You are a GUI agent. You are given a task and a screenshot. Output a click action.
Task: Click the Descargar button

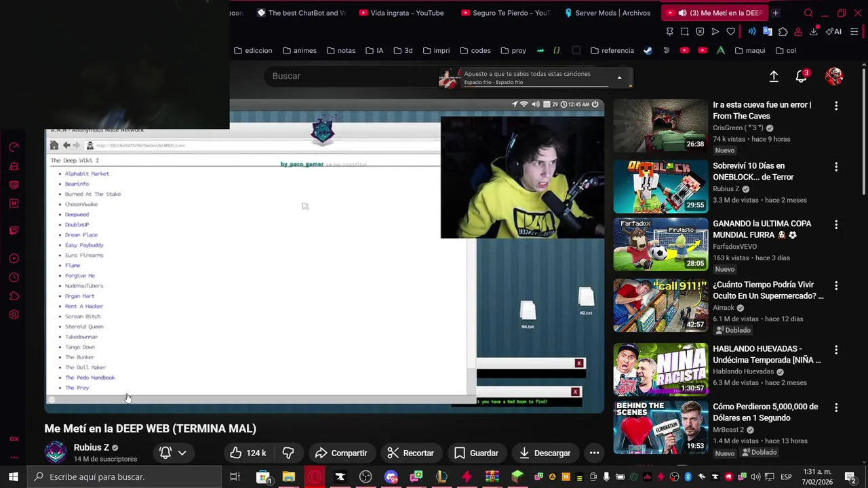point(545,453)
